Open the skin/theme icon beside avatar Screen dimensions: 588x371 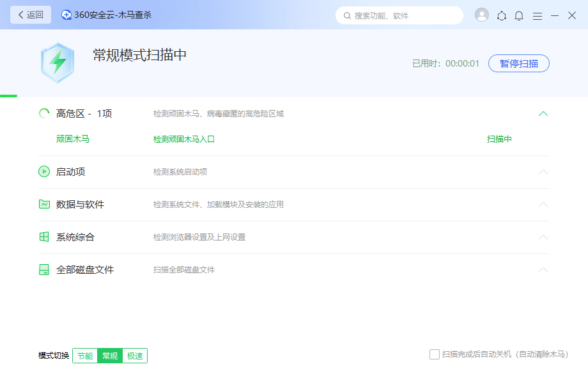(x=501, y=16)
